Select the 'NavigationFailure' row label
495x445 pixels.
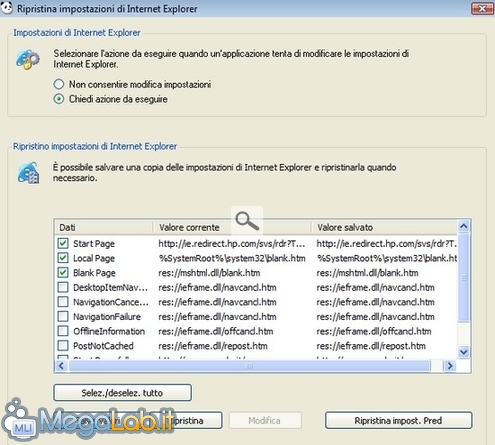point(107,317)
